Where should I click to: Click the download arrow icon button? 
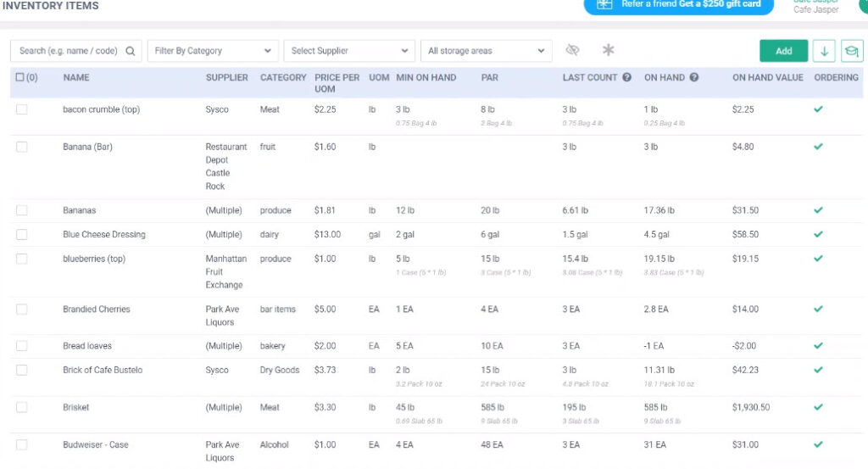(824, 51)
